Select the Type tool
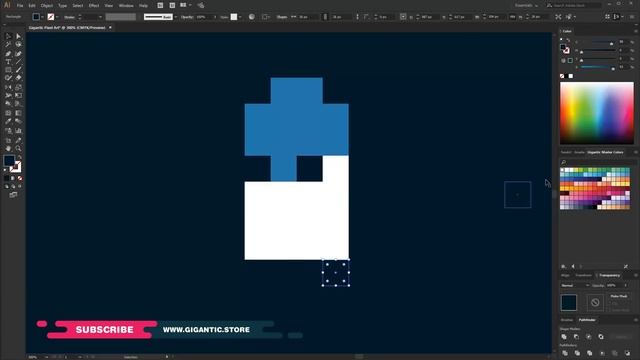Viewport: 640px width, 360px height. 8,62
